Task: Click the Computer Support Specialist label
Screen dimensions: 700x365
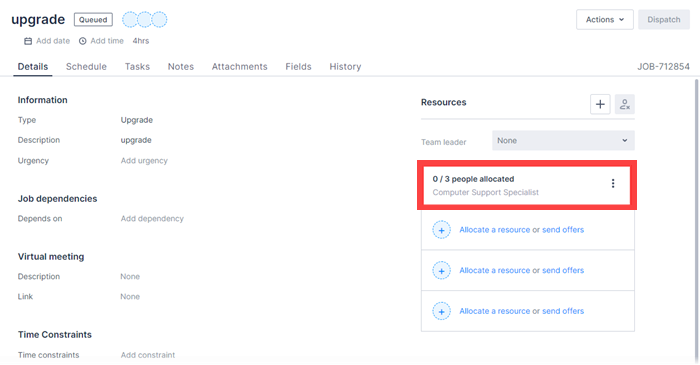Action: click(486, 192)
